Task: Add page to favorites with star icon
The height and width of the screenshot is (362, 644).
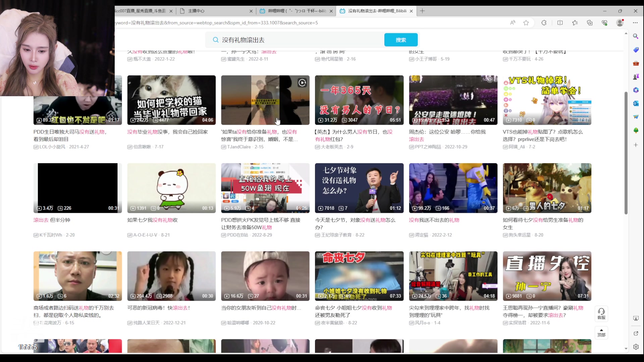Action: tap(526, 23)
